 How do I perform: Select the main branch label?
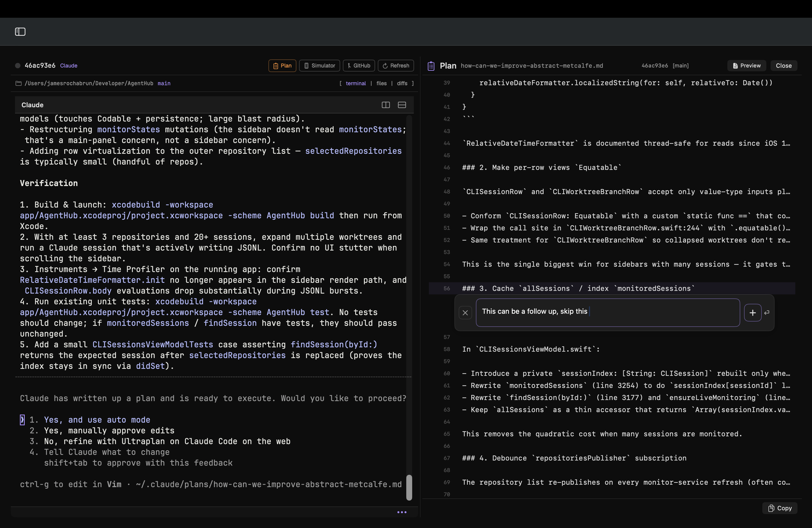click(164, 83)
